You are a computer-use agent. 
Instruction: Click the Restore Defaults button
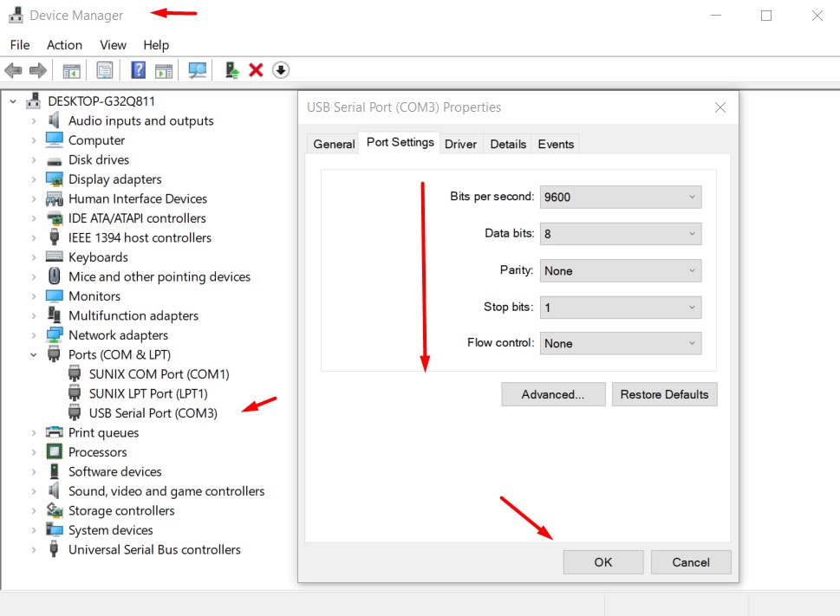point(664,394)
